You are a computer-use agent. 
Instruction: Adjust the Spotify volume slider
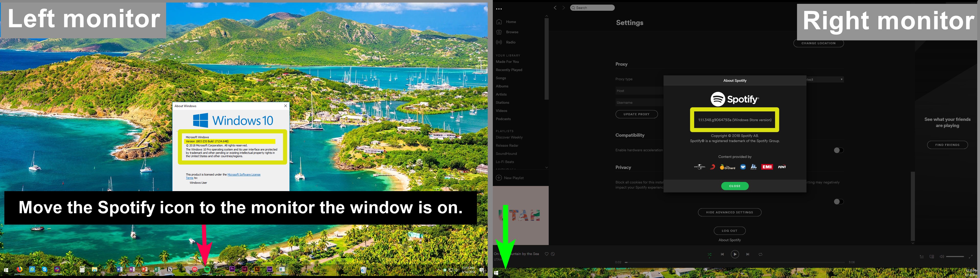(x=955, y=257)
